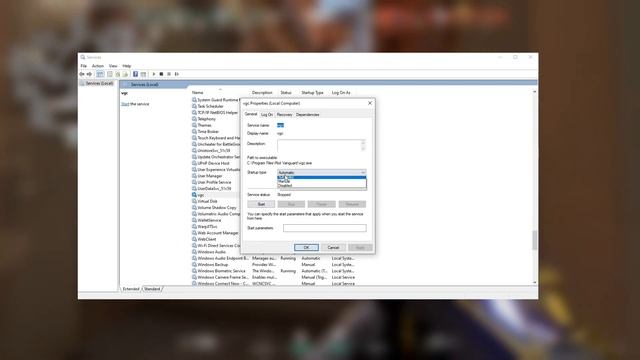Click Cancel in vgc Properties dialog

pyautogui.click(x=333, y=247)
